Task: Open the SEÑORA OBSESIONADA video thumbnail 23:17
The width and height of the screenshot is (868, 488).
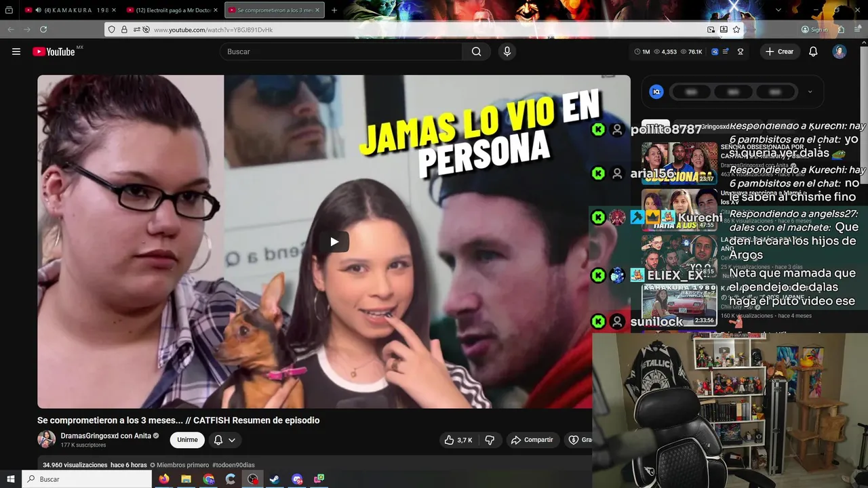Action: (679, 163)
